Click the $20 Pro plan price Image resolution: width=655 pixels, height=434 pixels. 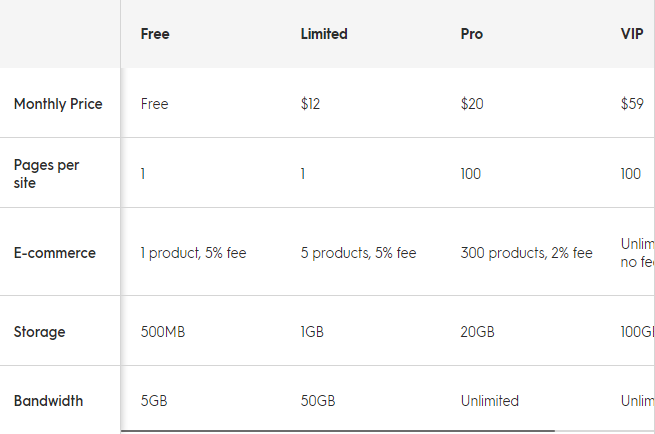tap(472, 104)
